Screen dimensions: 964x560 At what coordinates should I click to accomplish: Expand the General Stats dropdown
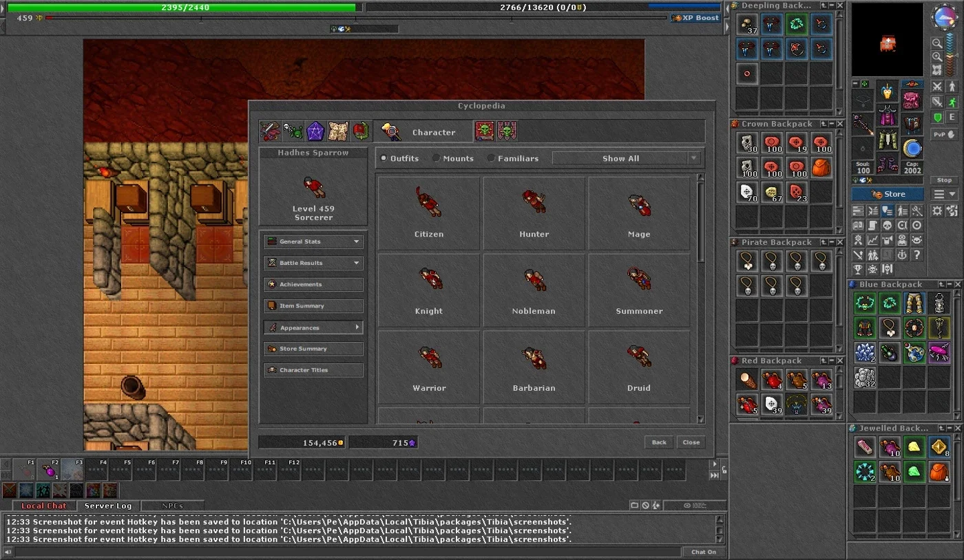[313, 241]
